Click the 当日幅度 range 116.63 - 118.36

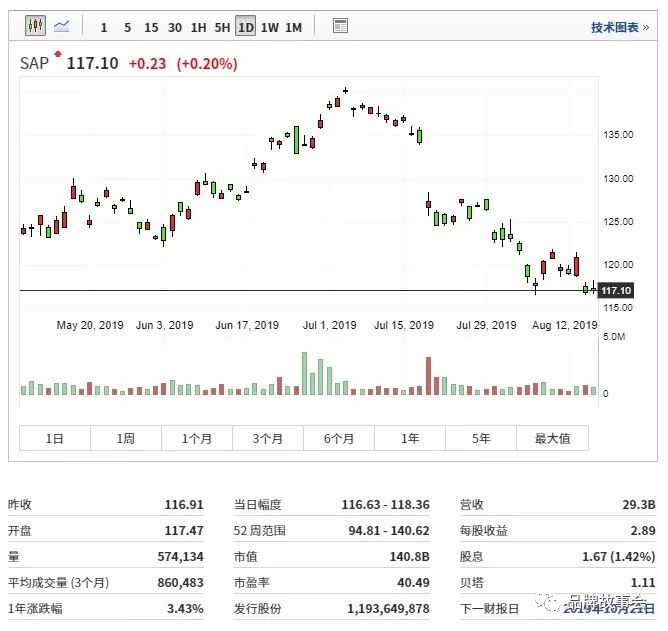[x=386, y=504]
